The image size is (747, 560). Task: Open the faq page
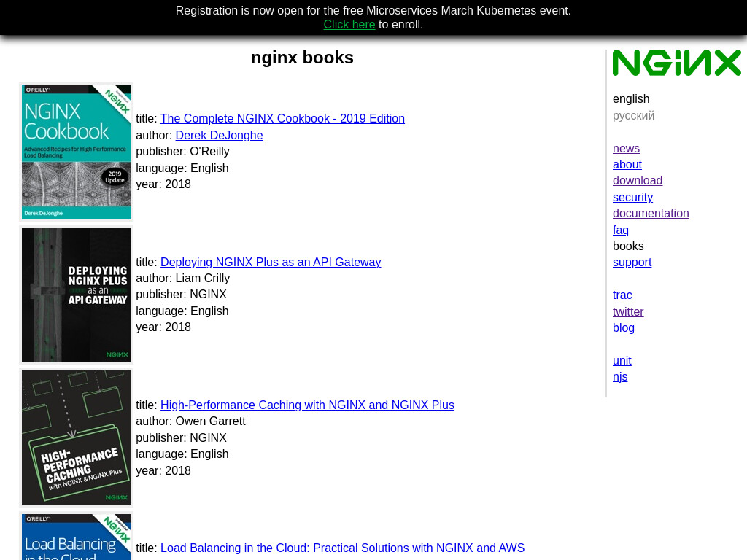[x=620, y=230]
